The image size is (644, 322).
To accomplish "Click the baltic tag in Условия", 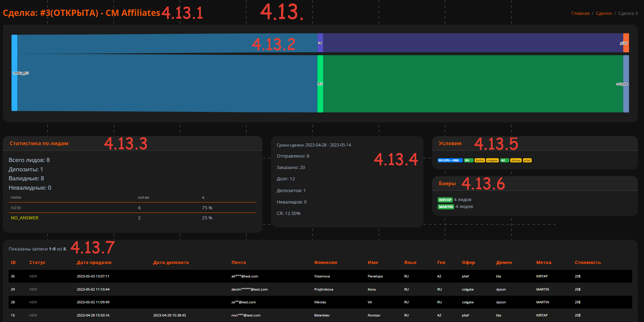I will pyautogui.click(x=479, y=160).
